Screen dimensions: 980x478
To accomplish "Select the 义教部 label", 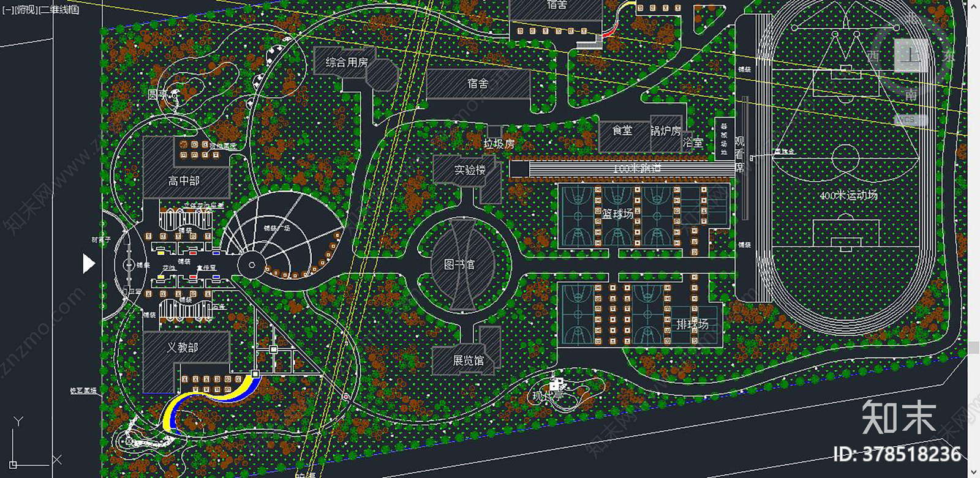I will 183,348.
